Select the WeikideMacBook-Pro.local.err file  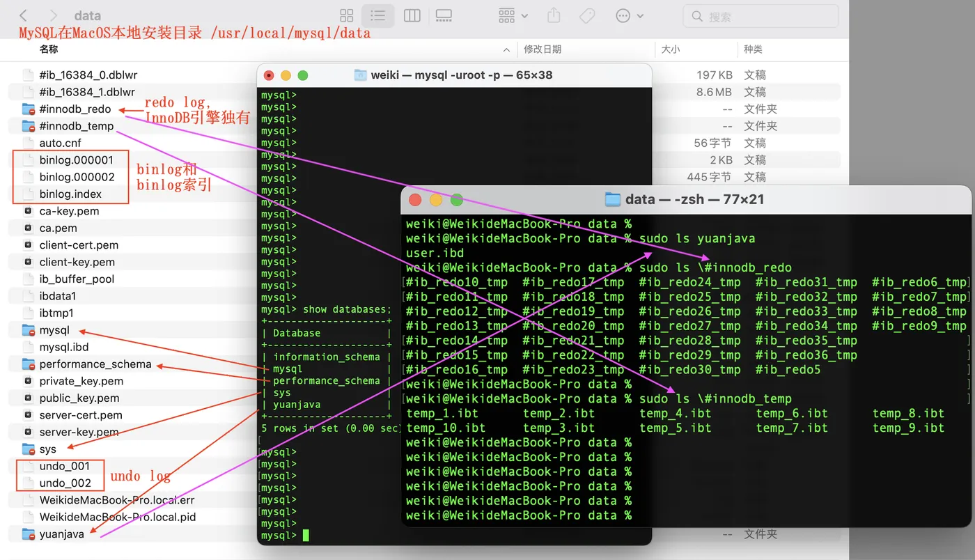pyautogui.click(x=116, y=500)
